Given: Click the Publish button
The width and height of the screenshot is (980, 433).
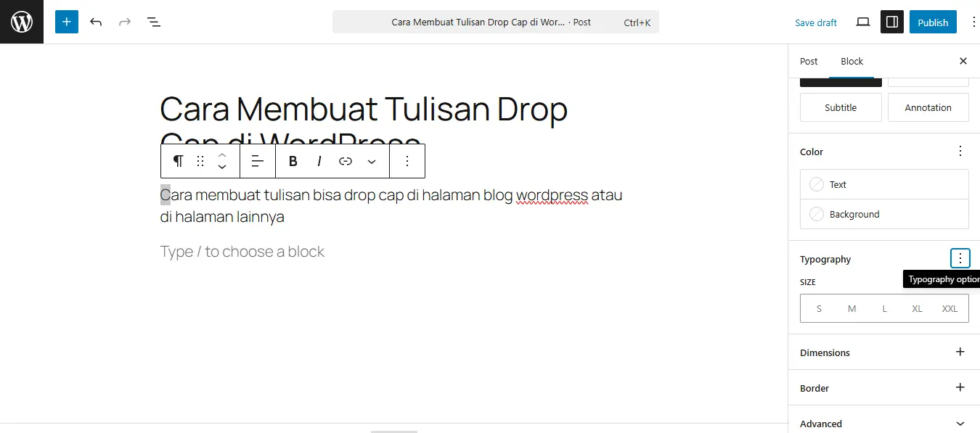Looking at the screenshot, I should pyautogui.click(x=933, y=22).
